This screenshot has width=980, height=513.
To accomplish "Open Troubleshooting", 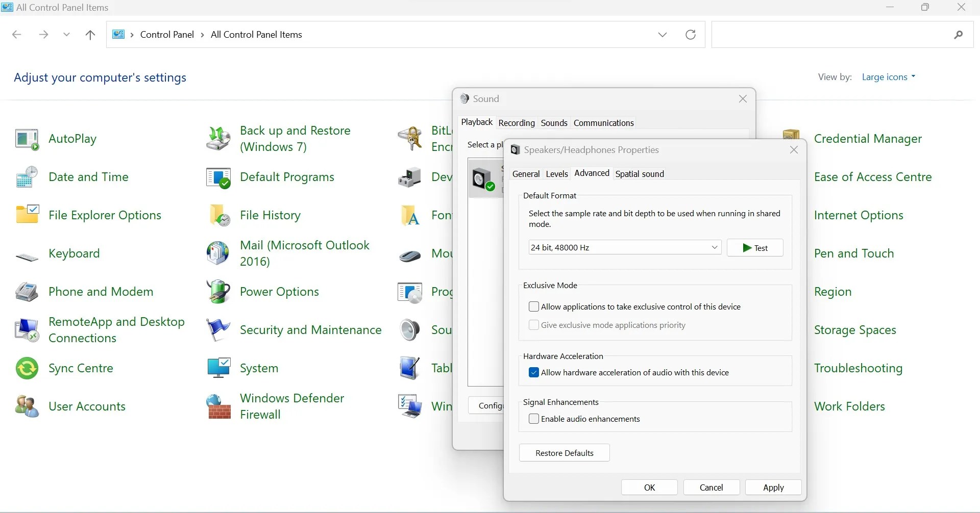I will click(858, 368).
